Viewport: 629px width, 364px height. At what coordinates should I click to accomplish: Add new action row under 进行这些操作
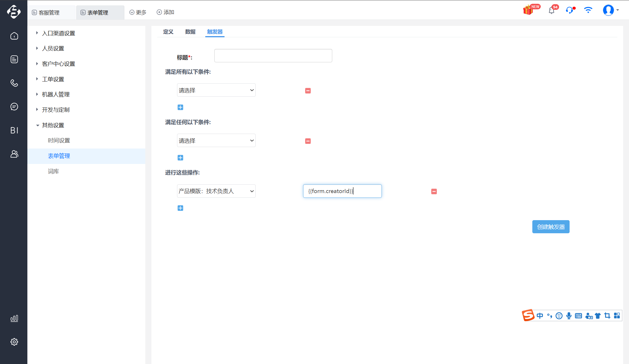tap(180, 208)
